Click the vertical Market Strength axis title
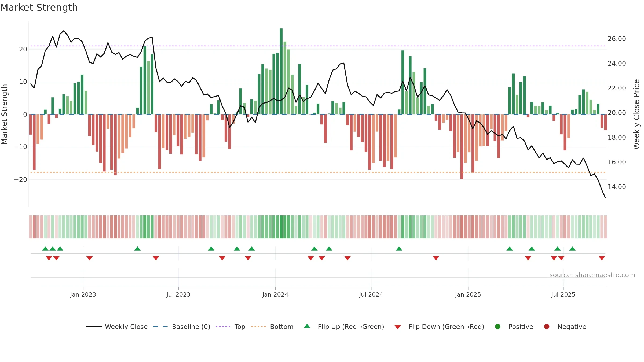 click(x=4, y=114)
